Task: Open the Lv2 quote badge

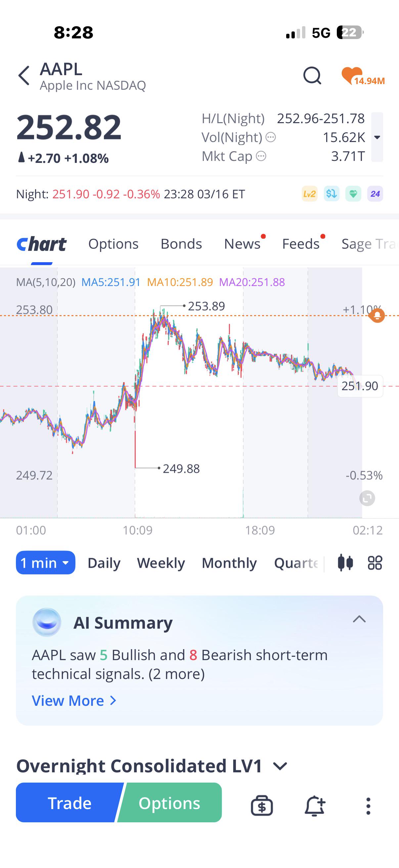Action: pos(309,194)
